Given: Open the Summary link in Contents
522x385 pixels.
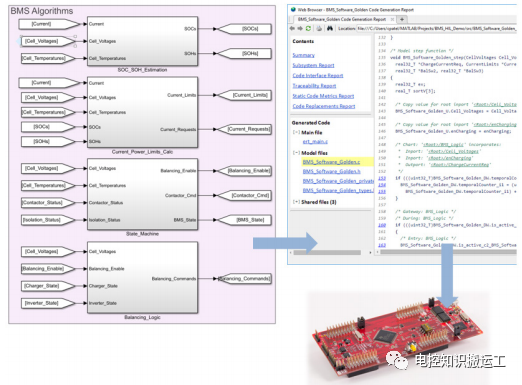Looking at the screenshot, I should (303, 55).
